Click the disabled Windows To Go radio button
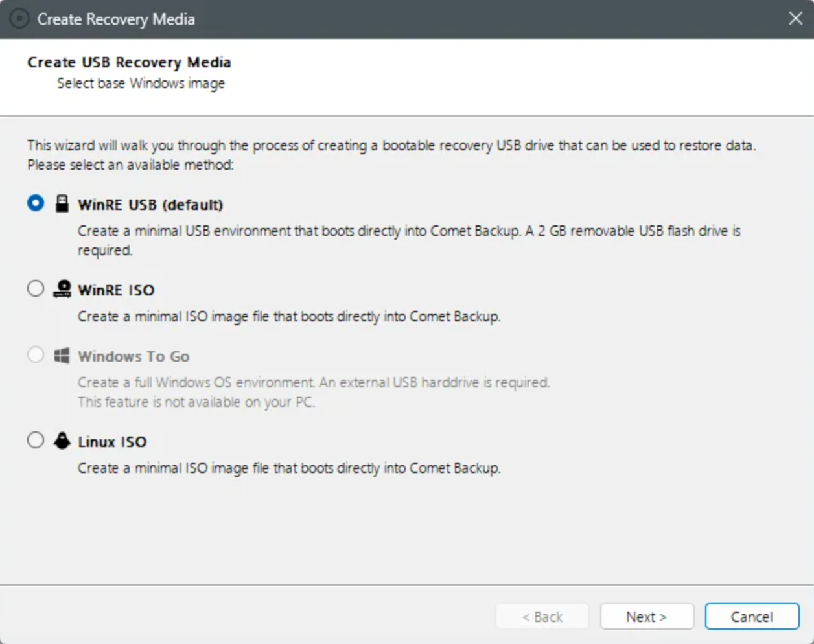This screenshot has height=644, width=814. coord(36,355)
